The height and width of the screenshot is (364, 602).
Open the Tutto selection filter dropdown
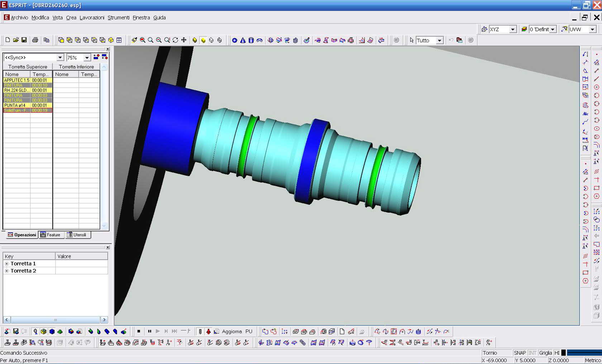pyautogui.click(x=439, y=40)
